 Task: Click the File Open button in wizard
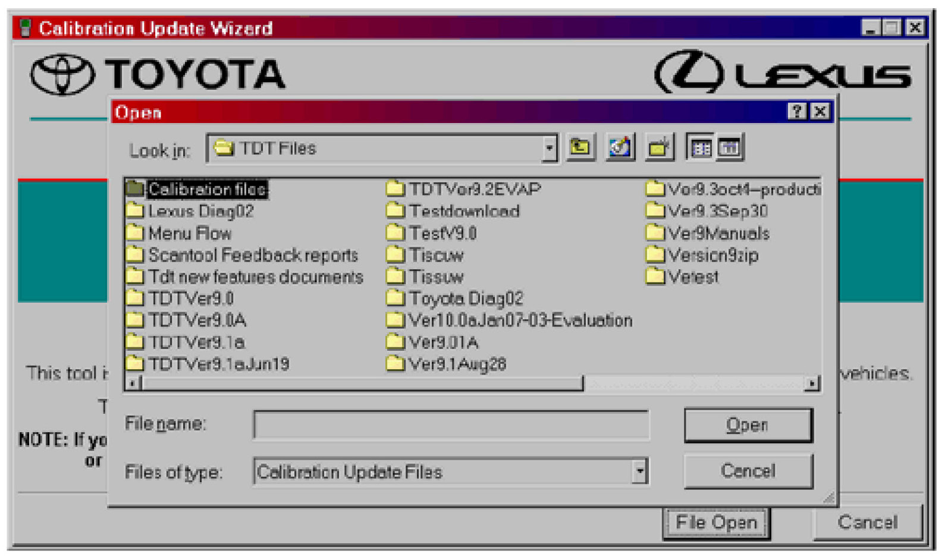(716, 523)
